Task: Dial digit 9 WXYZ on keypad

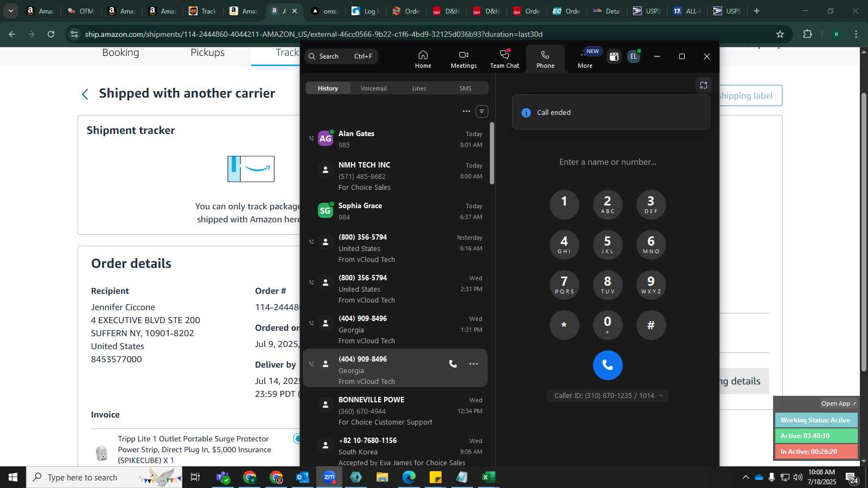Action: (x=651, y=285)
